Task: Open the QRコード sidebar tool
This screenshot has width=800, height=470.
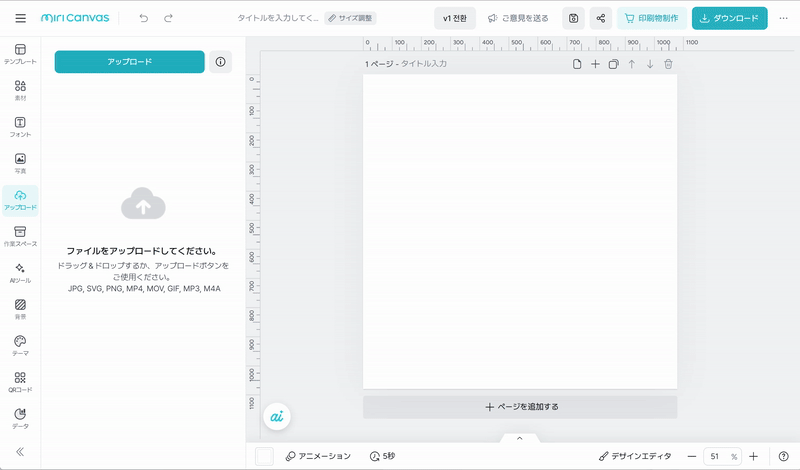Action: 20,382
